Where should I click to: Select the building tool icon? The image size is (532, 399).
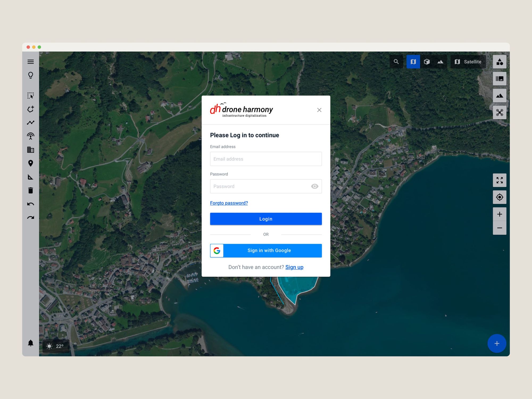[31, 150]
